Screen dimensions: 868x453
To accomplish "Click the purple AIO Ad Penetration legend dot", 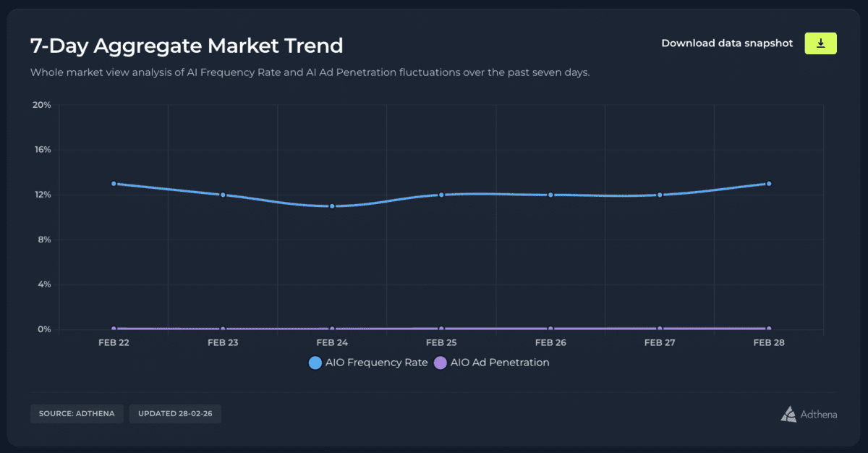I will point(440,363).
